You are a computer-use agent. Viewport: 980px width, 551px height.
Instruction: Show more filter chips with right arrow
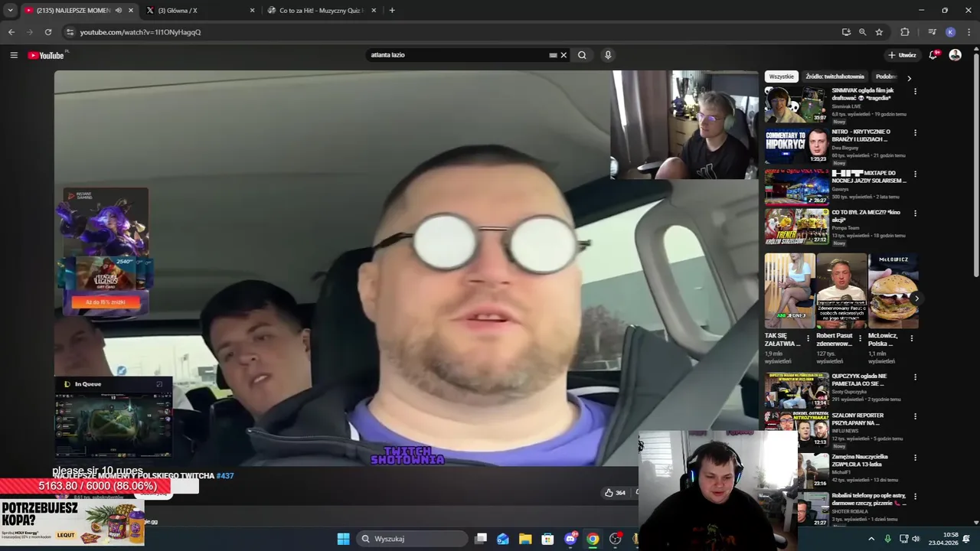pos(909,77)
